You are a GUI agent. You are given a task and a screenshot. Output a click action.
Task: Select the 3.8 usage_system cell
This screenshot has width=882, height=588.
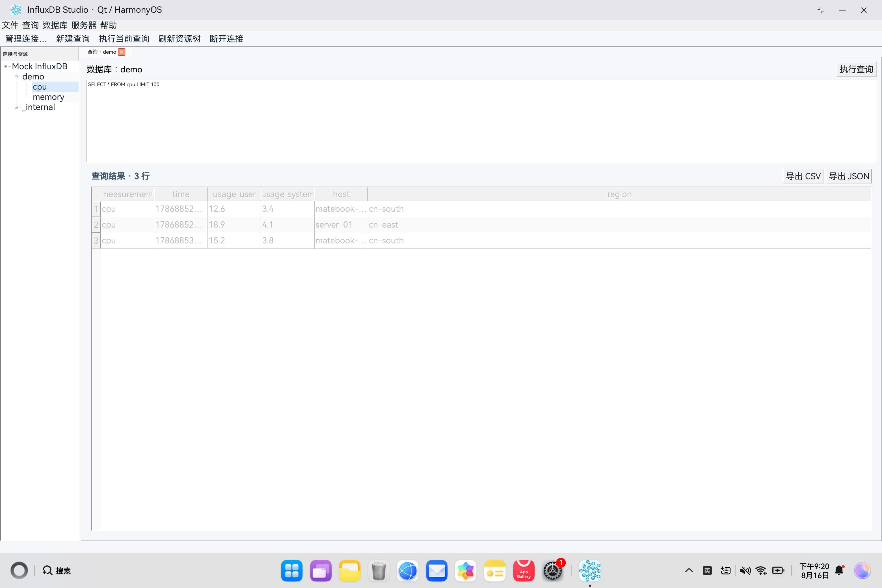(287, 240)
